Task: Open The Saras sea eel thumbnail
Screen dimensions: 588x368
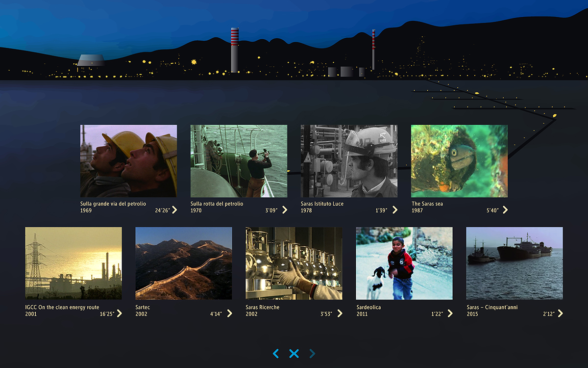Action: coord(459,161)
